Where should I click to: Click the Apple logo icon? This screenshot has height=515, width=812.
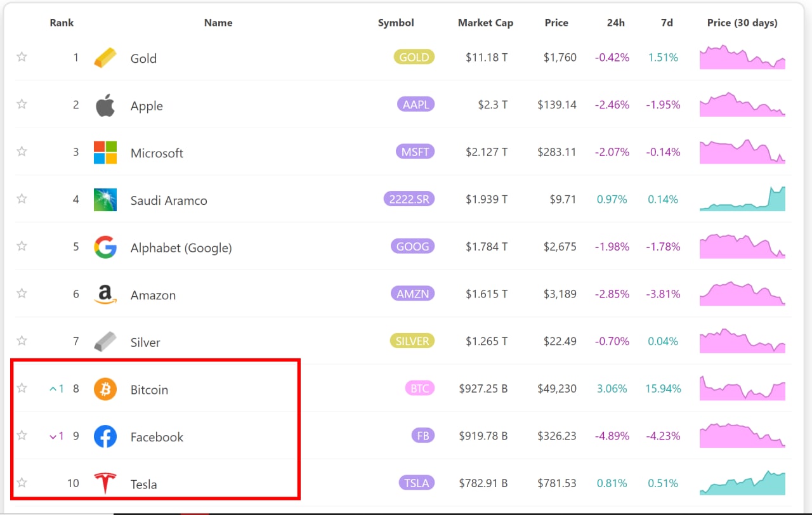tap(105, 105)
